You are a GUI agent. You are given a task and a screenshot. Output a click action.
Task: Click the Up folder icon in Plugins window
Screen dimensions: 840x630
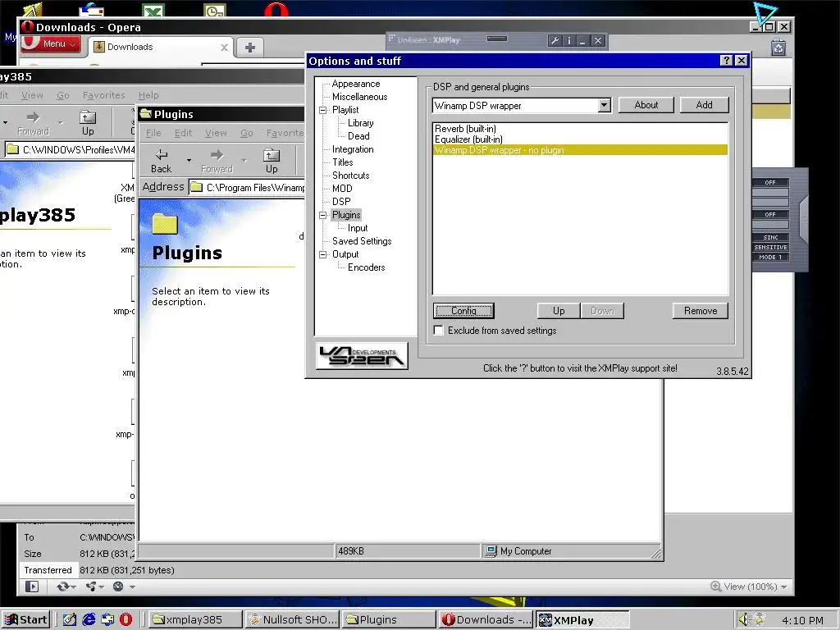272,155
